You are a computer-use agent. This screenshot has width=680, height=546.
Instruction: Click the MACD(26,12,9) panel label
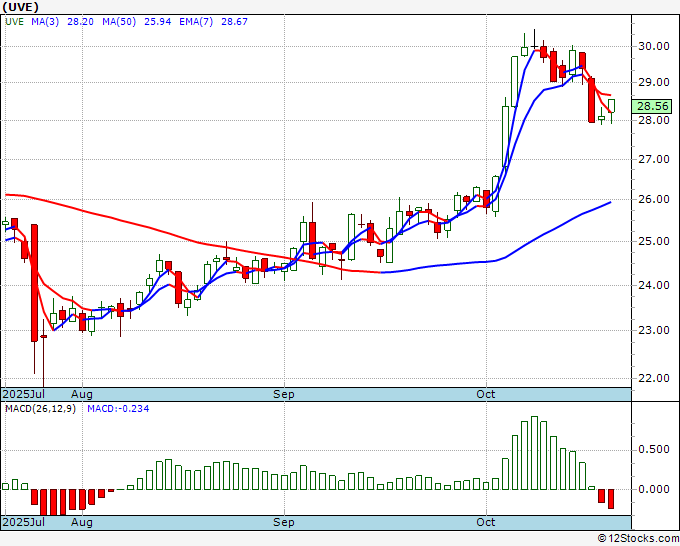point(40,409)
